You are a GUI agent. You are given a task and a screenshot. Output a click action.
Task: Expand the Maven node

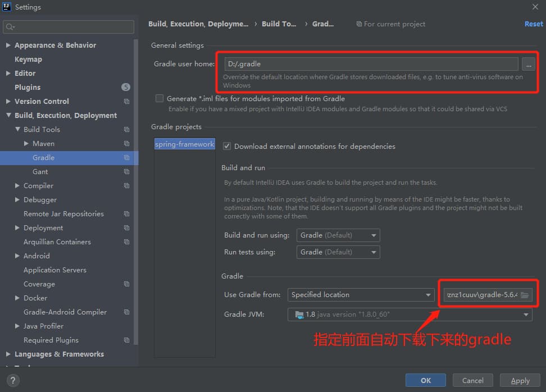point(26,143)
